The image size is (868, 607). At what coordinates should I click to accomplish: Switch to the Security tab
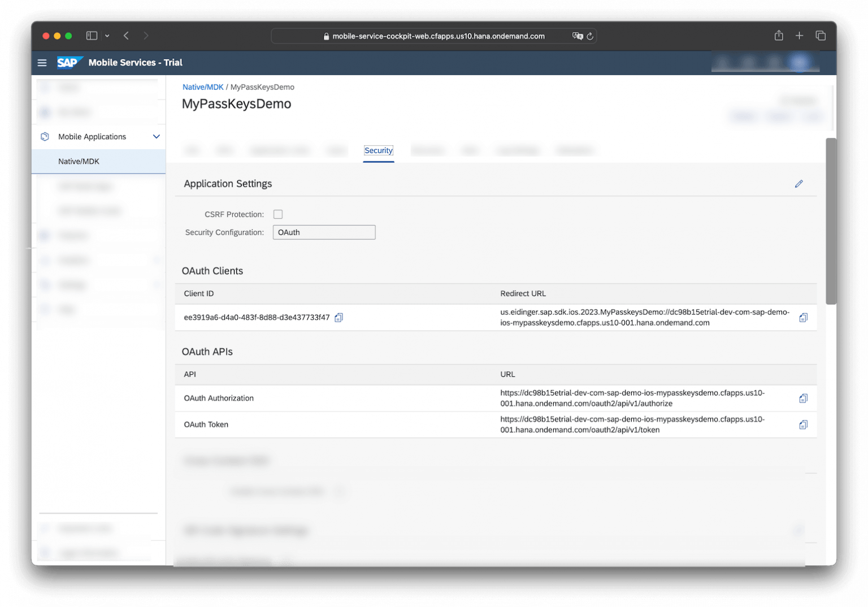click(x=378, y=150)
